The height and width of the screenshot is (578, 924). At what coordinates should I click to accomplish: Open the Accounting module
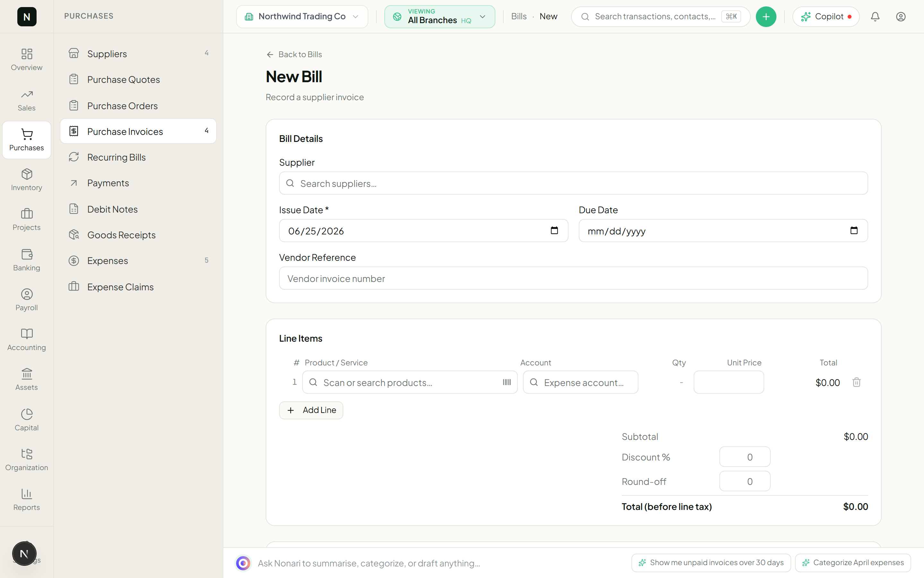pyautogui.click(x=27, y=339)
